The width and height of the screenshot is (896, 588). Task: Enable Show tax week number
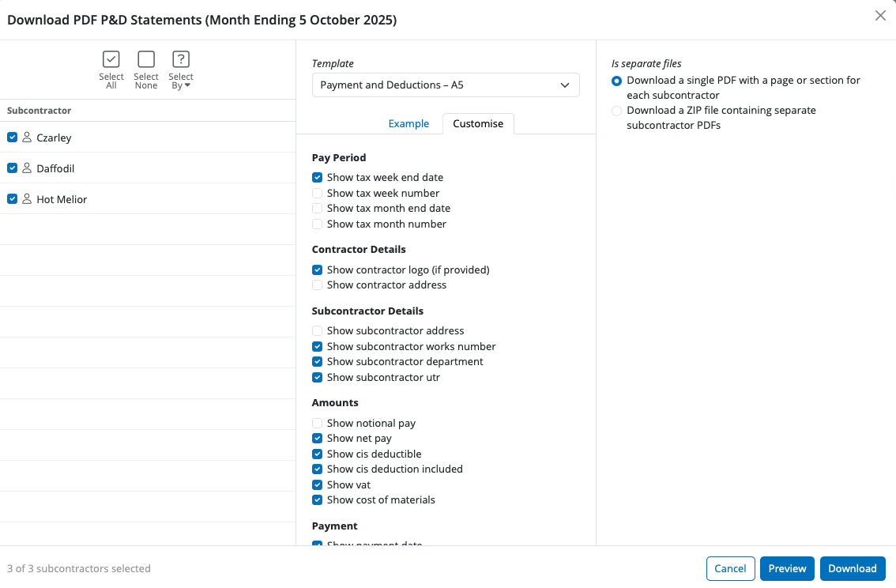click(x=318, y=193)
